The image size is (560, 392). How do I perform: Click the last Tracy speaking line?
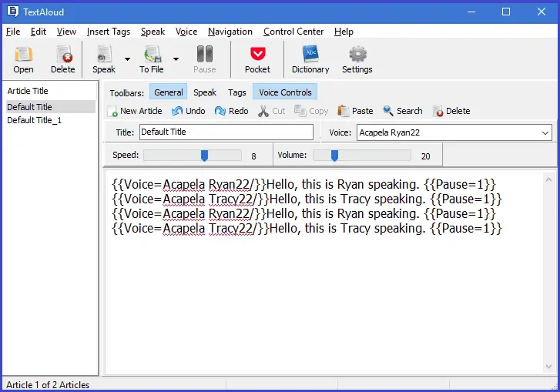tap(307, 229)
